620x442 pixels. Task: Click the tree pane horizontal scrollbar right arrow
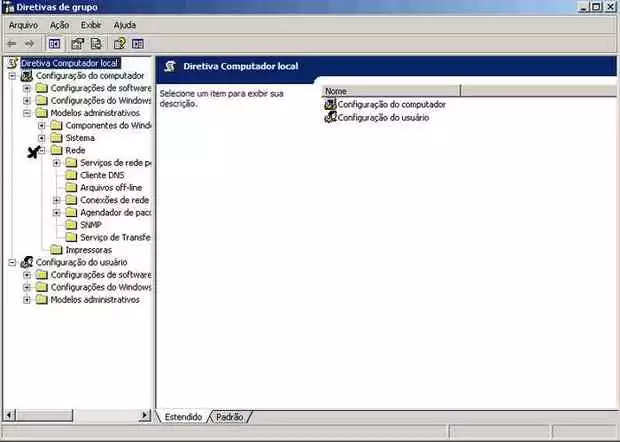click(146, 415)
